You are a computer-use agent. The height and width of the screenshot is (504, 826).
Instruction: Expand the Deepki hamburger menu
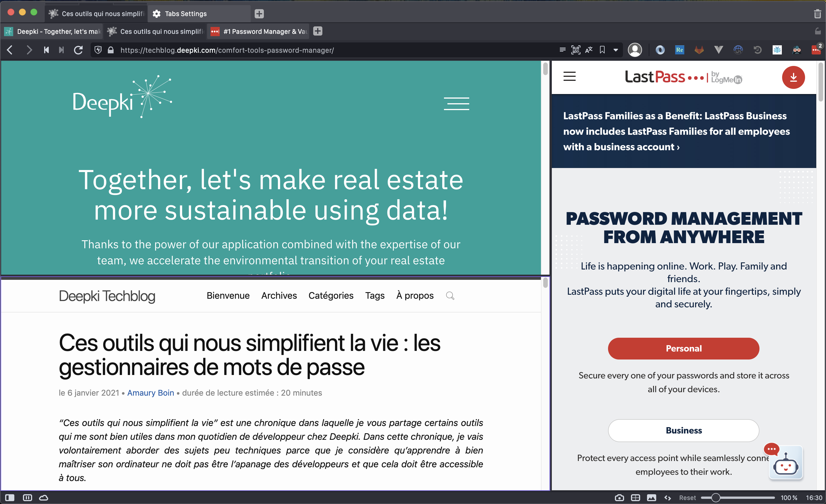(x=456, y=103)
